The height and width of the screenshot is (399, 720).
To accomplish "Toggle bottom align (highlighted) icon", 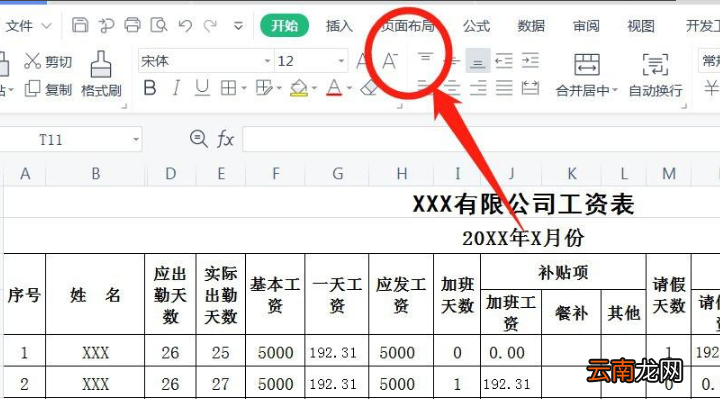I will tap(478, 61).
